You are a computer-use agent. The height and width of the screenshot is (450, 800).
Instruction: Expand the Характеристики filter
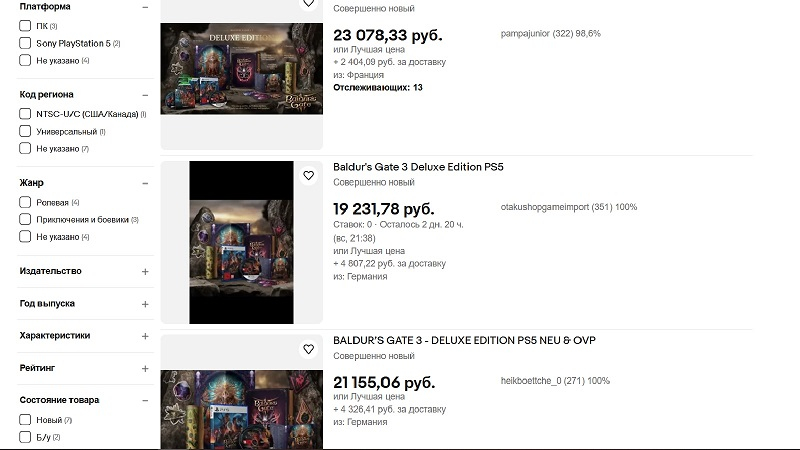[145, 336]
